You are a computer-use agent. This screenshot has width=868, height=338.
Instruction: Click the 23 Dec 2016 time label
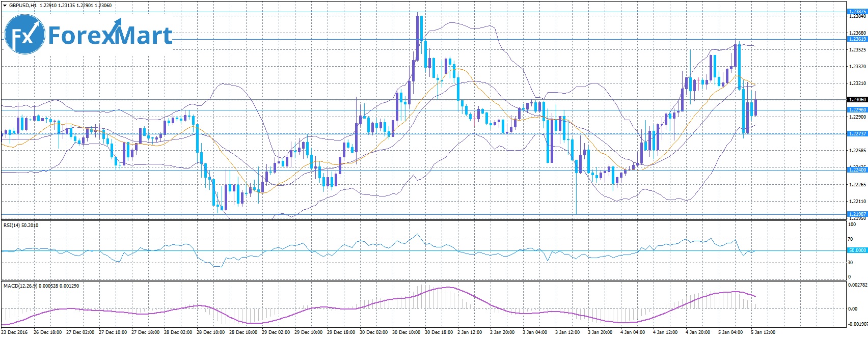point(14,332)
